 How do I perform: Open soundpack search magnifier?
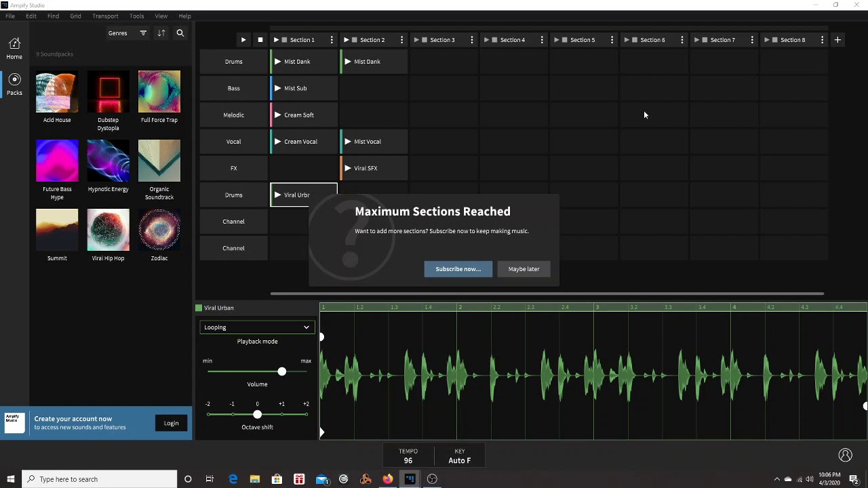click(180, 33)
